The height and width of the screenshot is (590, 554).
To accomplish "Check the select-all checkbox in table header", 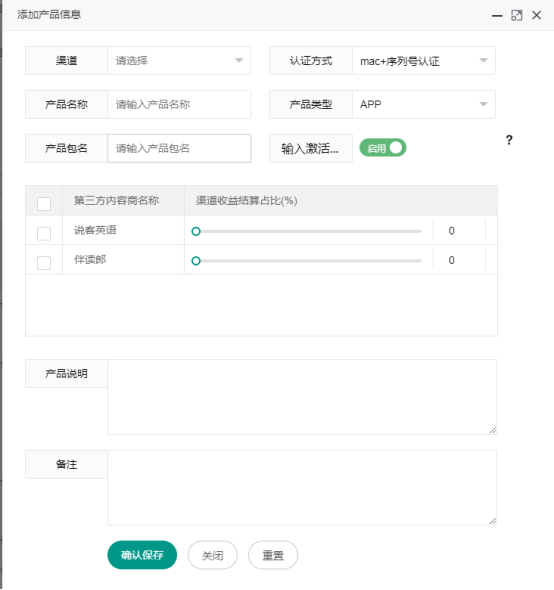I will pos(44,204).
